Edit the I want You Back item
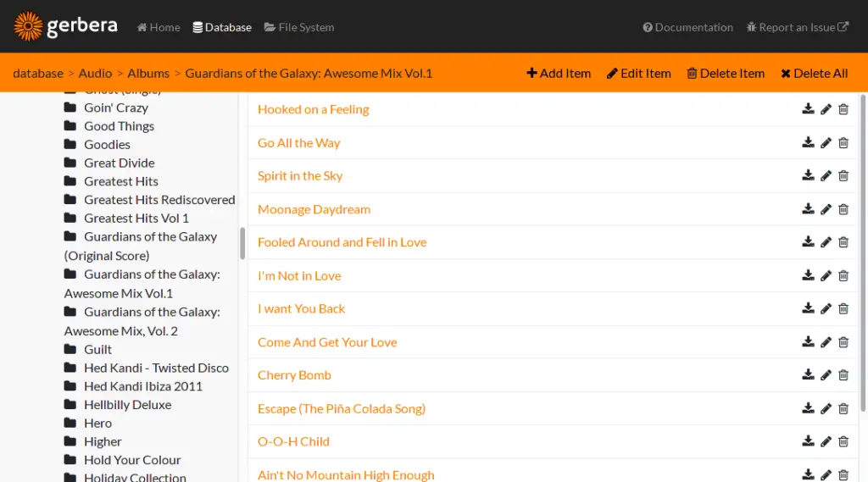868x482 pixels. click(826, 308)
